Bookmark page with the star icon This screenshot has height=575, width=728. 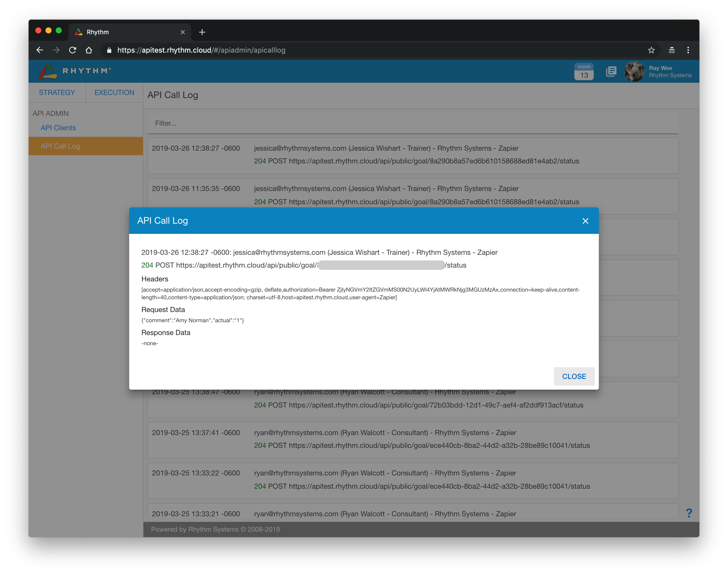coord(651,50)
